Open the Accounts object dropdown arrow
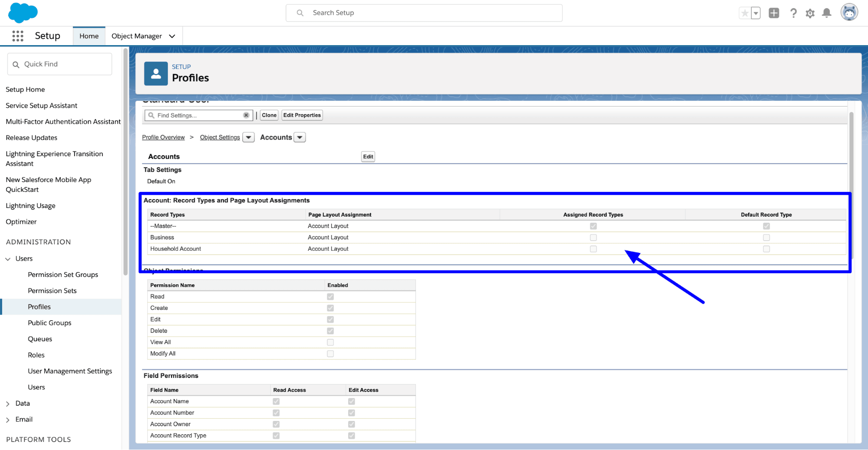 pos(300,138)
